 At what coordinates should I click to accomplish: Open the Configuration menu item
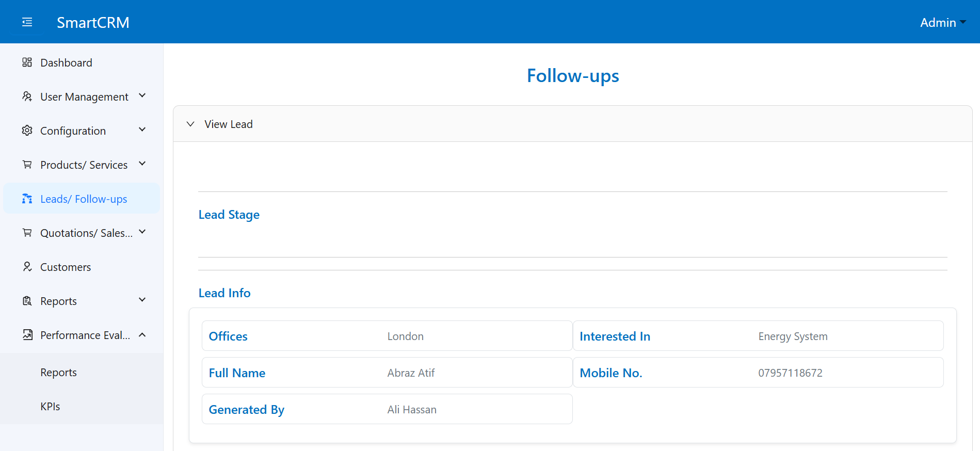coord(82,131)
